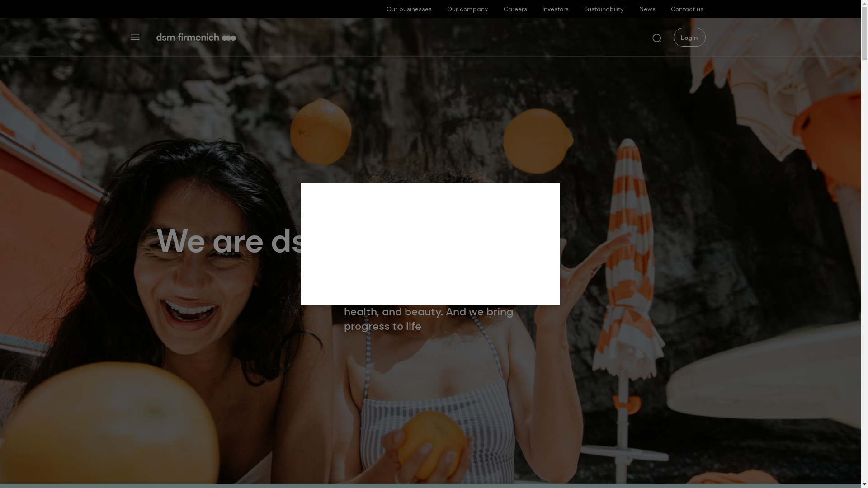Click the scrollbar track below the thumb
The image size is (868, 488).
(x=864, y=271)
